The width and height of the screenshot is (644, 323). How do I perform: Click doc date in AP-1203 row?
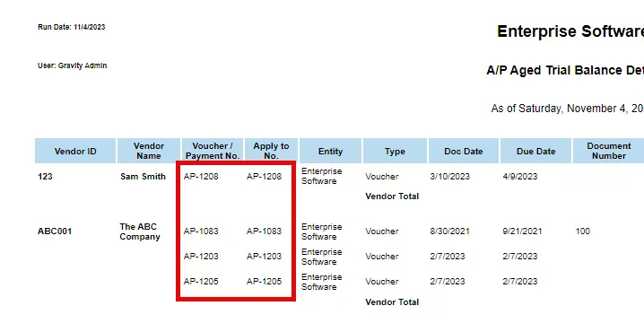[448, 256]
